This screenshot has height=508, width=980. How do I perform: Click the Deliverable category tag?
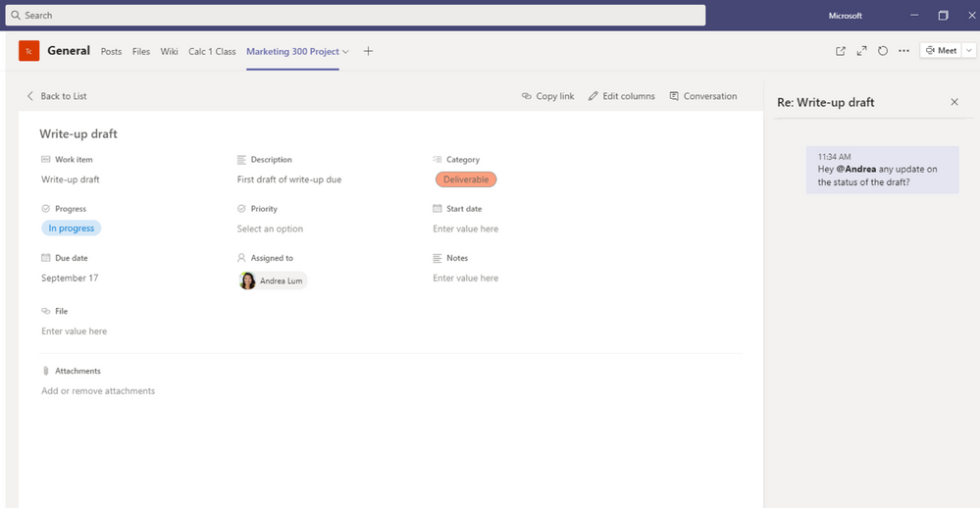[466, 179]
